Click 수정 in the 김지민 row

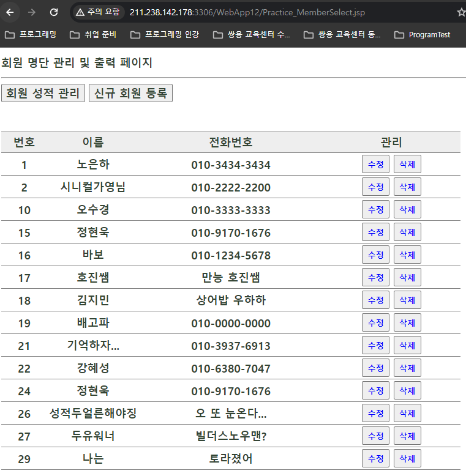click(375, 300)
